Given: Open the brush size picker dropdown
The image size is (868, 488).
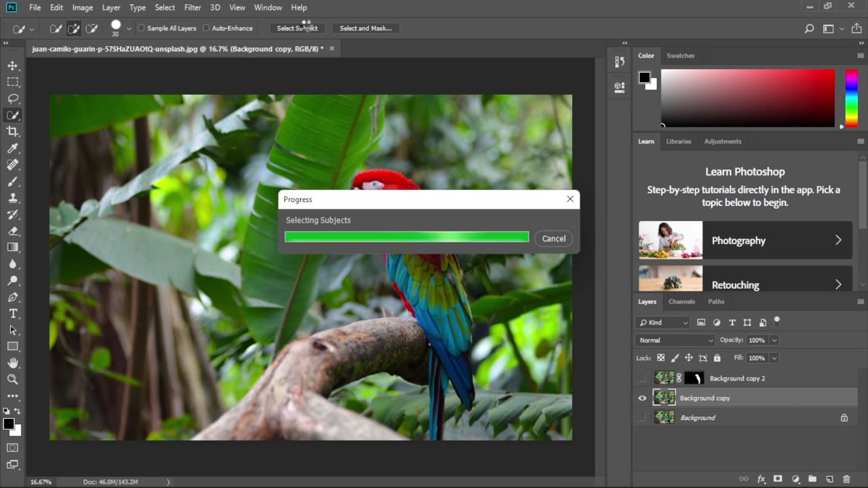Looking at the screenshot, I should point(129,28).
